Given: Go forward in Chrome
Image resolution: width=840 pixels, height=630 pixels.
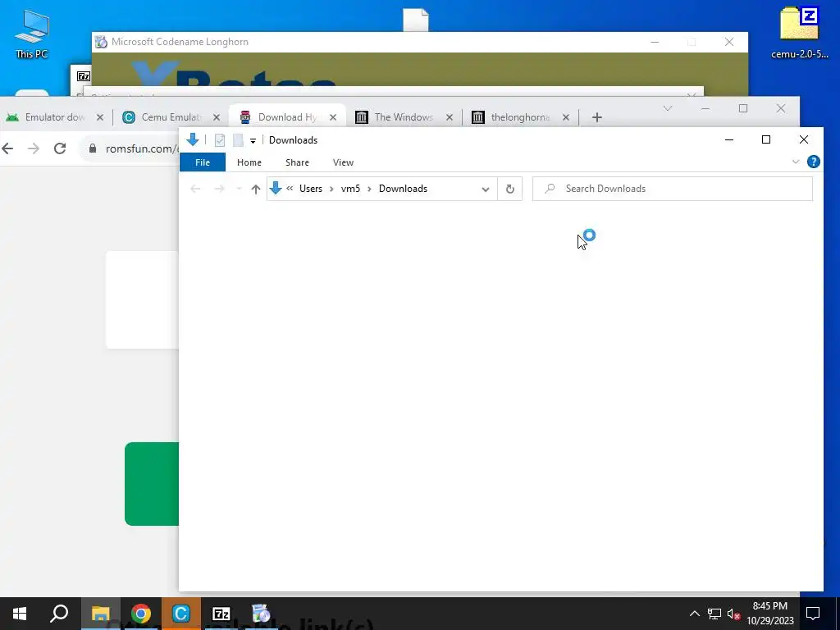Looking at the screenshot, I should 33,148.
